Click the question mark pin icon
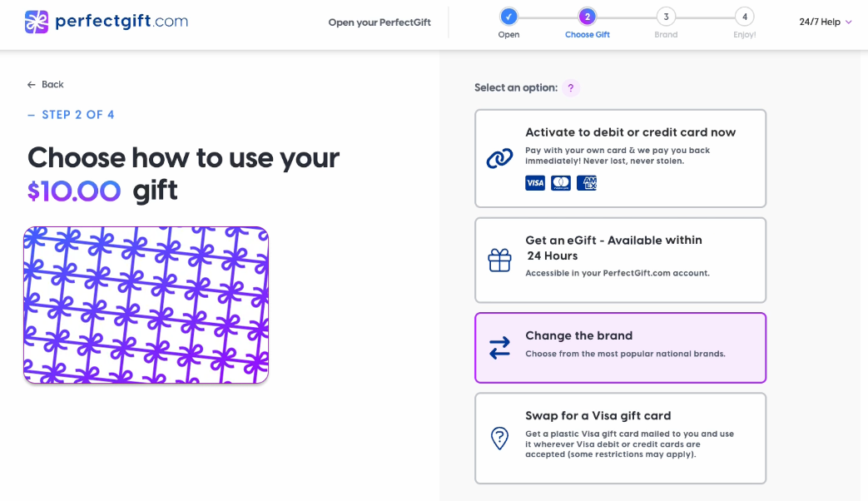 pyautogui.click(x=499, y=439)
